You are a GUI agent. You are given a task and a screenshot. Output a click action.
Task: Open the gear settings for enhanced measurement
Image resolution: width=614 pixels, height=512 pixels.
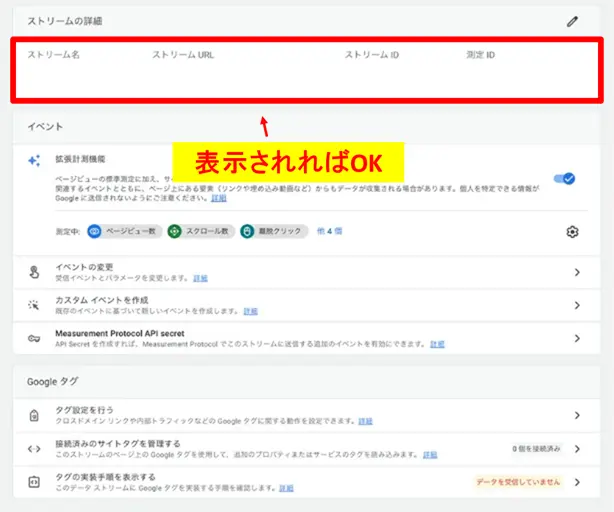[x=572, y=232]
